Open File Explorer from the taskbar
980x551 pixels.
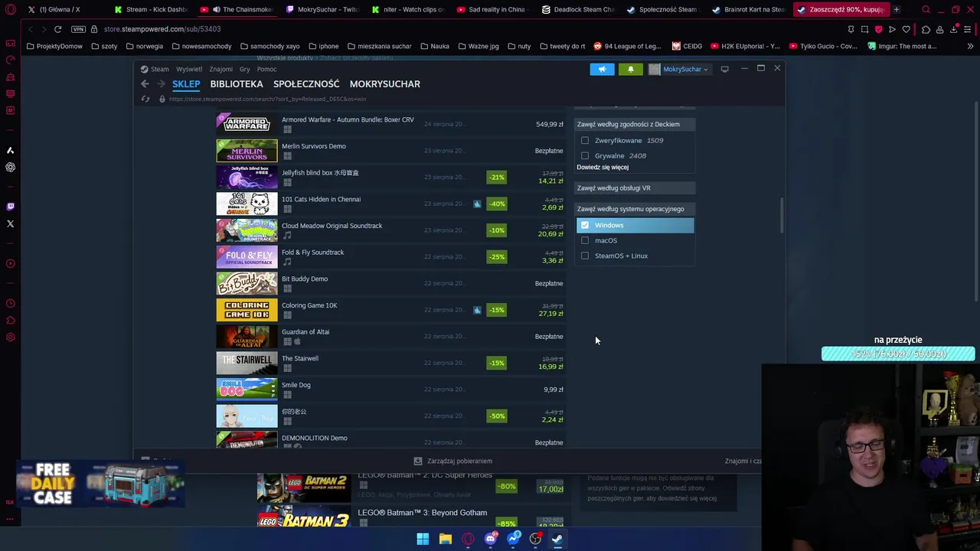445,539
